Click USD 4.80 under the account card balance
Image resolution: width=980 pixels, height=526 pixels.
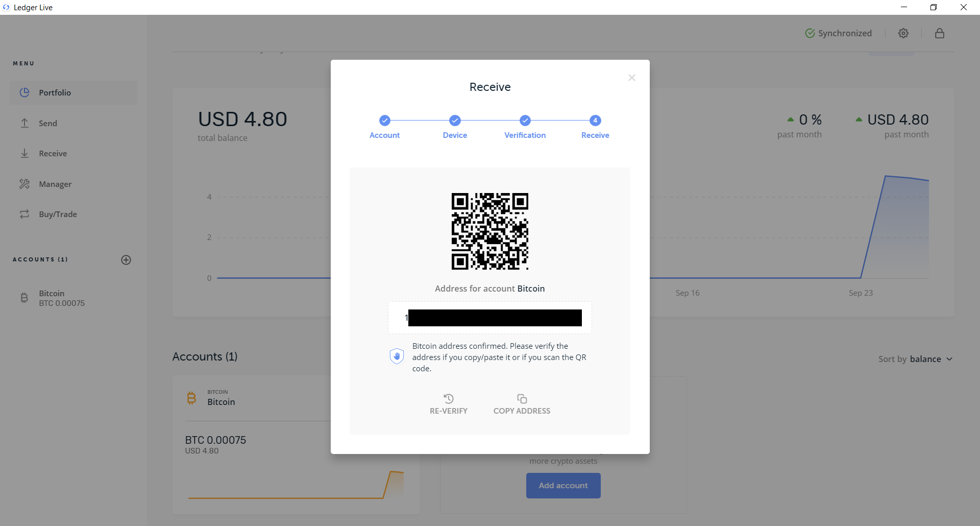(202, 451)
